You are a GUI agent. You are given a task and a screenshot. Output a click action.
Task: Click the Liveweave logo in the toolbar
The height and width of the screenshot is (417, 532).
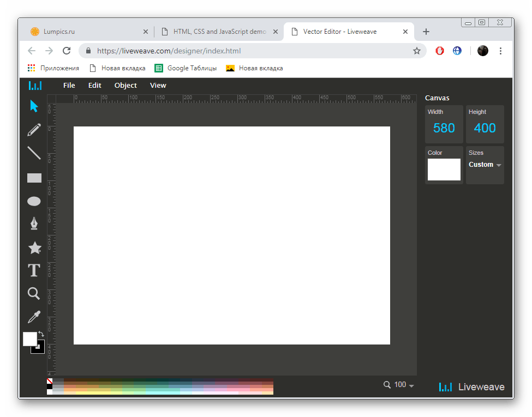point(34,85)
